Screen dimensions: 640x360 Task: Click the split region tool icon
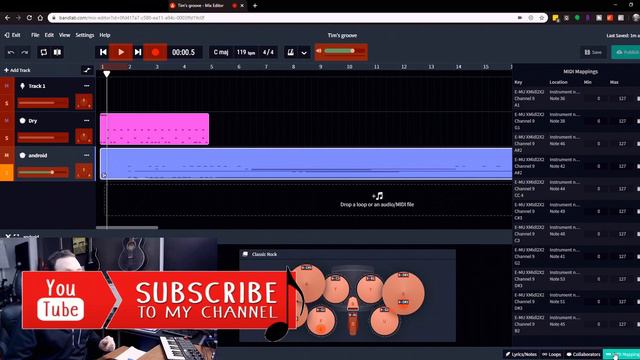click(58, 52)
